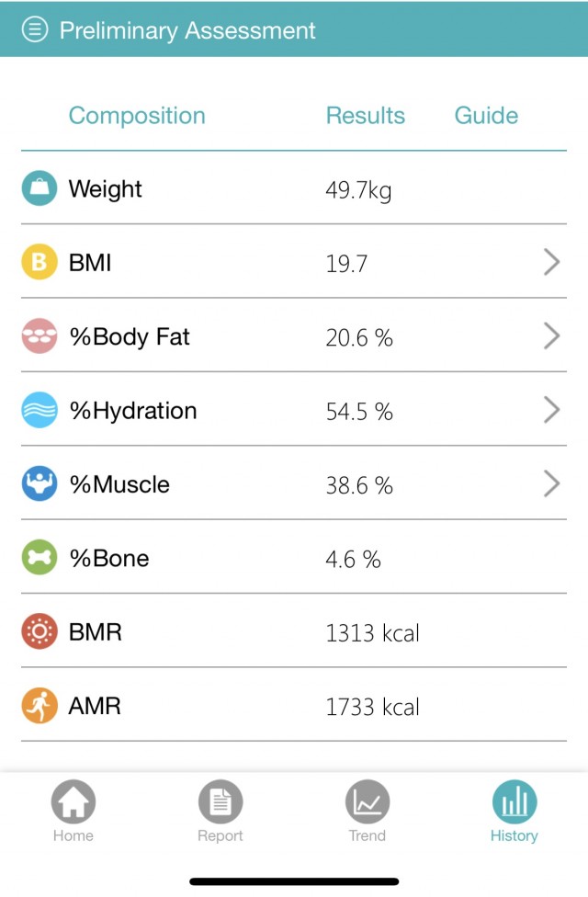This screenshot has height=897, width=588.
Task: Tap the yellow BMI badge icon
Action: [x=40, y=262]
